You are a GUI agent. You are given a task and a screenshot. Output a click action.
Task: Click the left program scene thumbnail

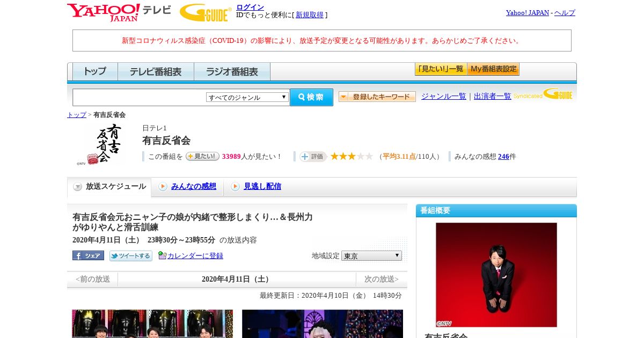(152, 324)
